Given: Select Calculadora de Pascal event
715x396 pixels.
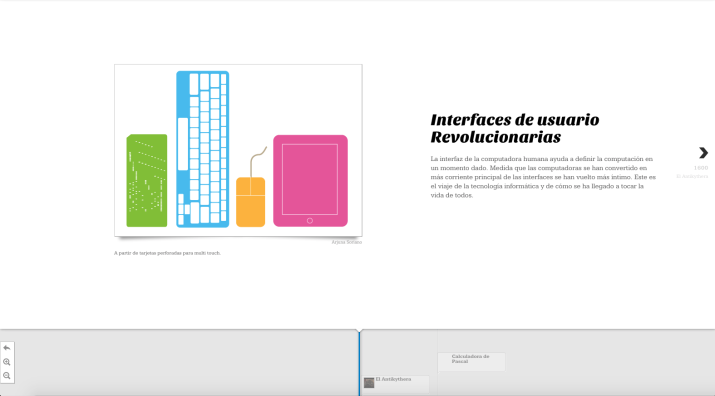Looking at the screenshot, I should click(x=471, y=361).
